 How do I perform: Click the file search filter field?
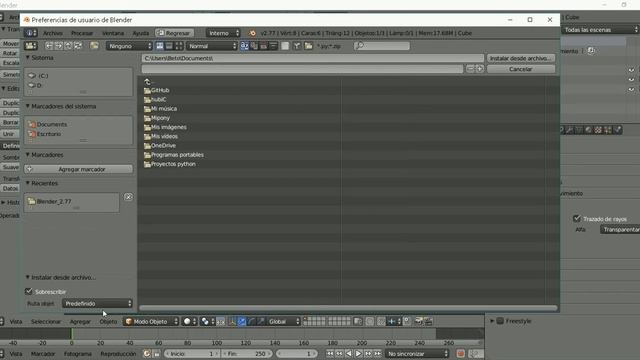click(x=382, y=46)
